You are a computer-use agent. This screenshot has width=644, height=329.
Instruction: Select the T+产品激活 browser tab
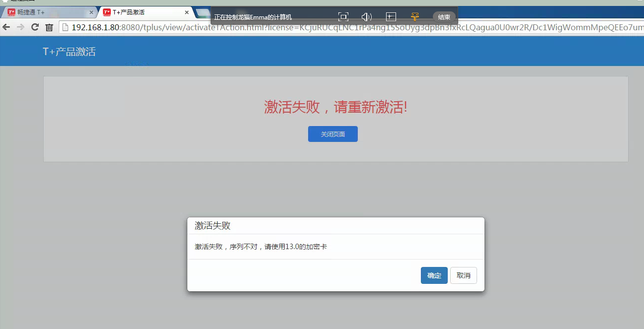(145, 12)
